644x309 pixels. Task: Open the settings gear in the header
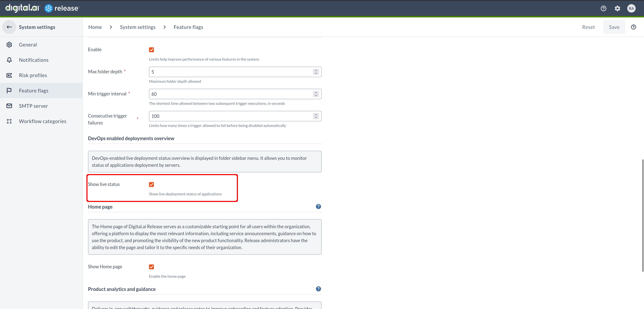(x=618, y=9)
